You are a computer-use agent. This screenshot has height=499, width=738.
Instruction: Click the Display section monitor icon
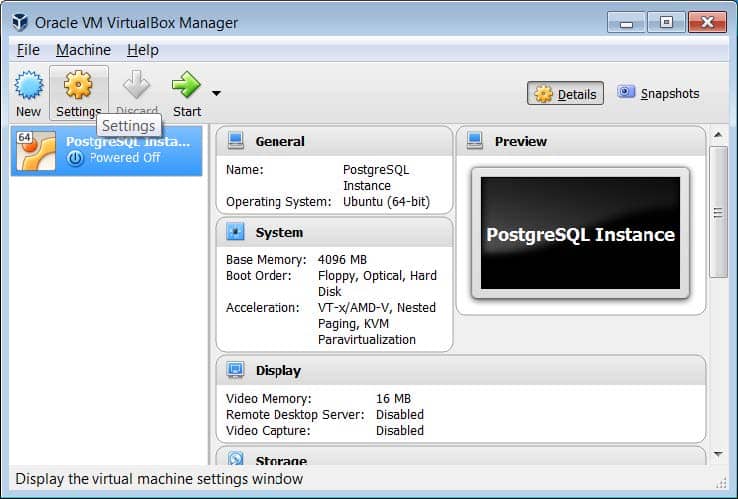tap(235, 370)
